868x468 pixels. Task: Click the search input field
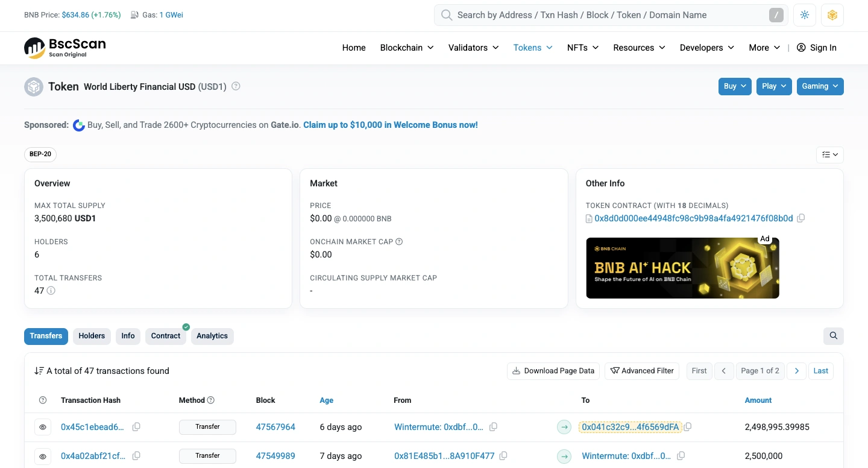coord(611,15)
